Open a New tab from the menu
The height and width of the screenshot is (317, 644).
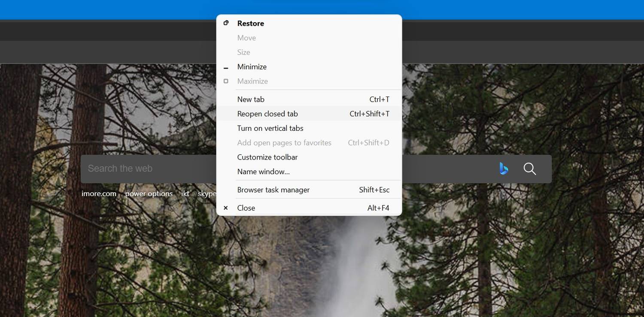[x=251, y=99]
